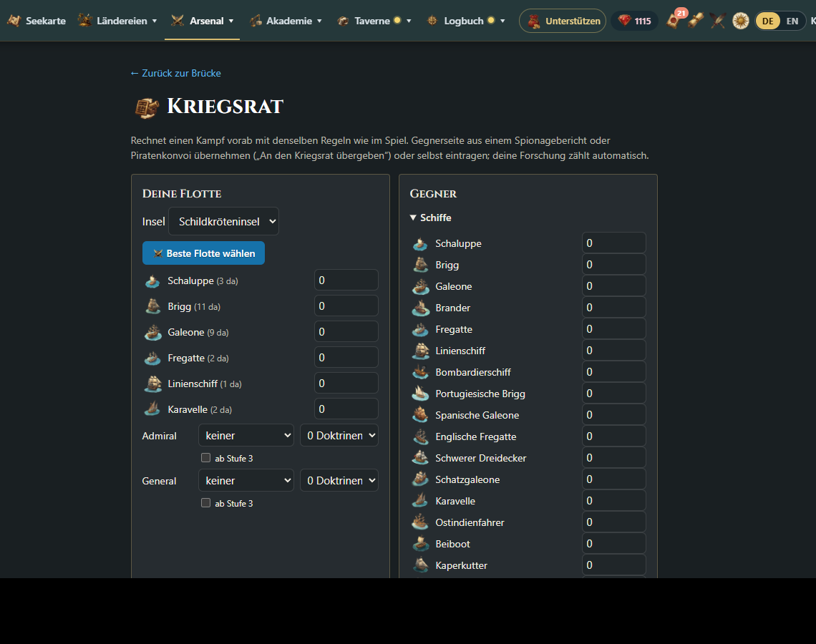Select the DE language option
The image size is (816, 644).
tap(767, 21)
